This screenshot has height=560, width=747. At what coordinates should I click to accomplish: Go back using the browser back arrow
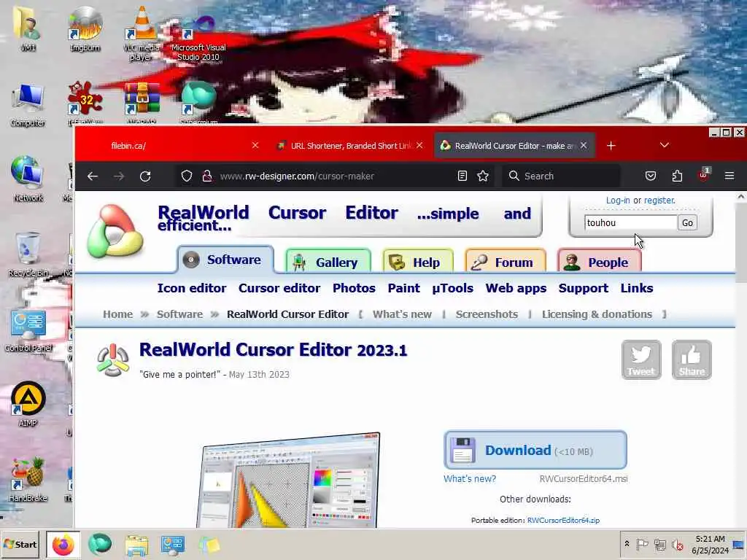[93, 176]
